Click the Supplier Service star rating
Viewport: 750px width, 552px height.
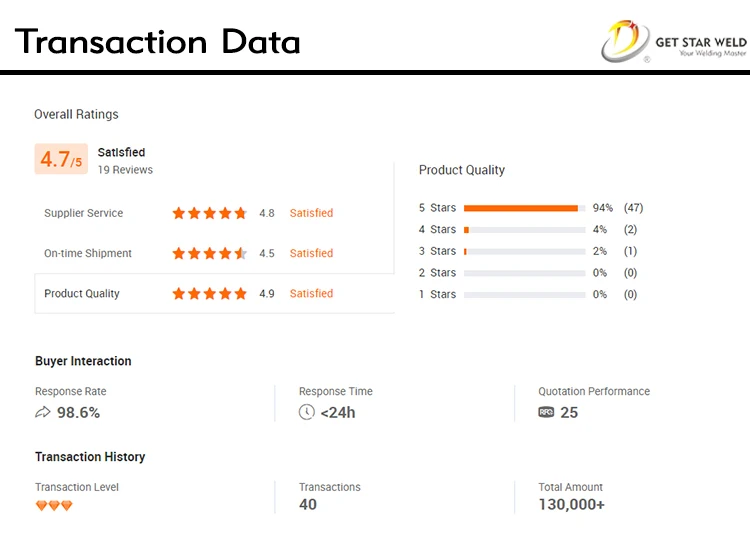(209, 213)
